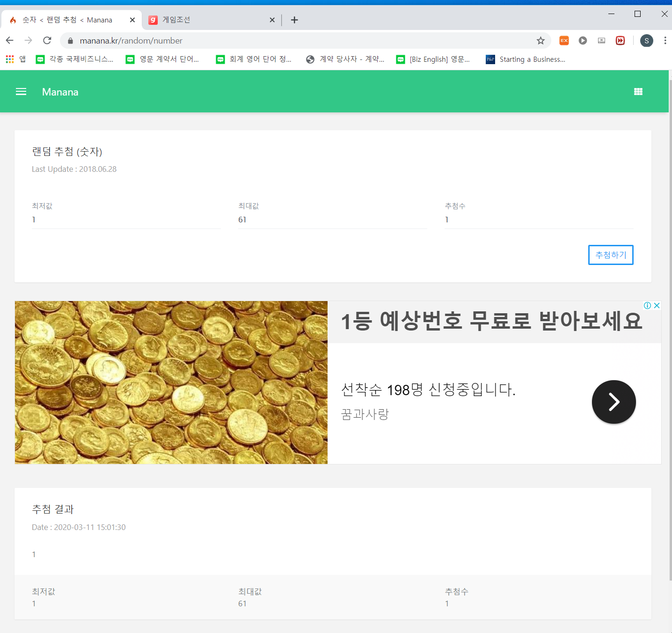Open the user profile avatar S
Screen dimensions: 672x633
[x=646, y=41]
